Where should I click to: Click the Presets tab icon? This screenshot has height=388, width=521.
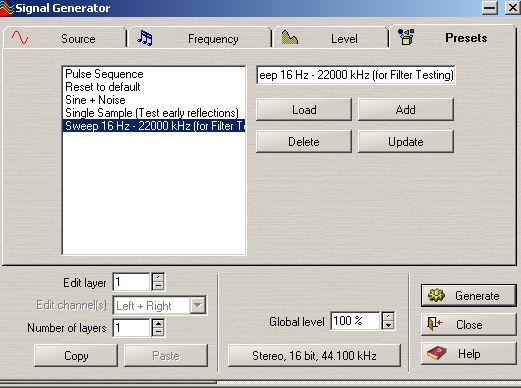[x=406, y=37]
